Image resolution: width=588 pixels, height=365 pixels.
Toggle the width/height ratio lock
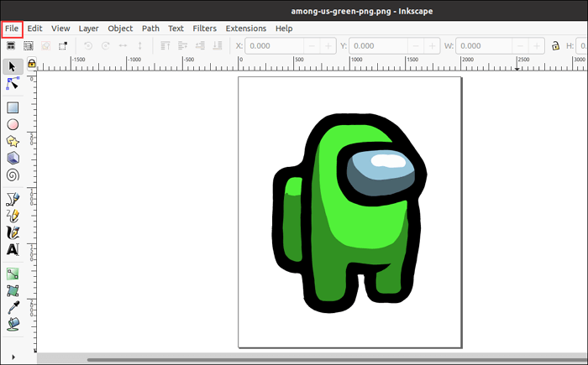pyautogui.click(x=555, y=46)
